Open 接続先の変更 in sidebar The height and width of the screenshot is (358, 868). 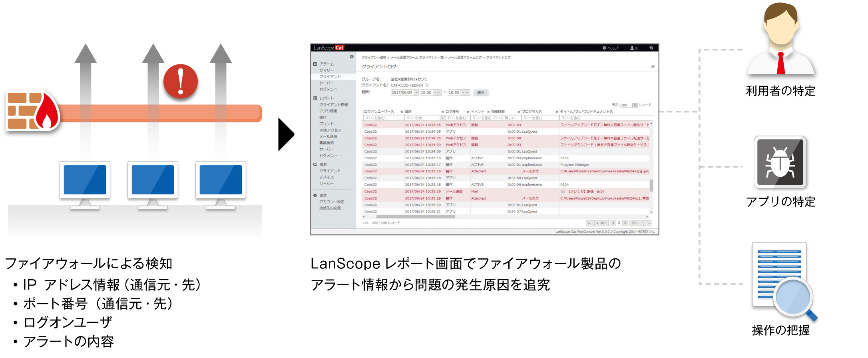[x=330, y=208]
